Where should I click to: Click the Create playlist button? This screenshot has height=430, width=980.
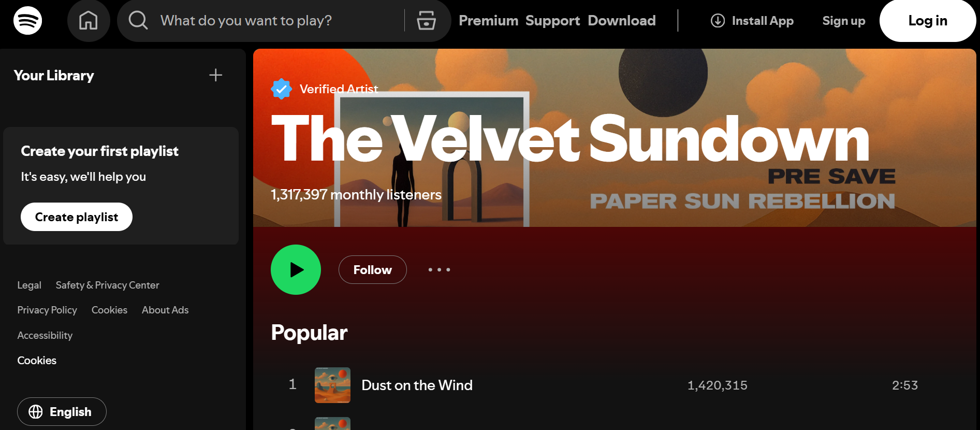pyautogui.click(x=77, y=217)
